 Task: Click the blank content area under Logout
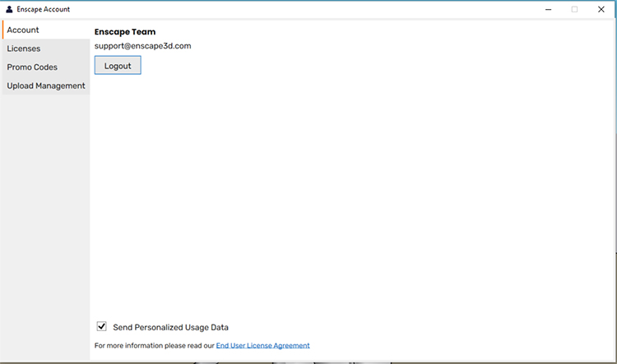(x=350, y=192)
